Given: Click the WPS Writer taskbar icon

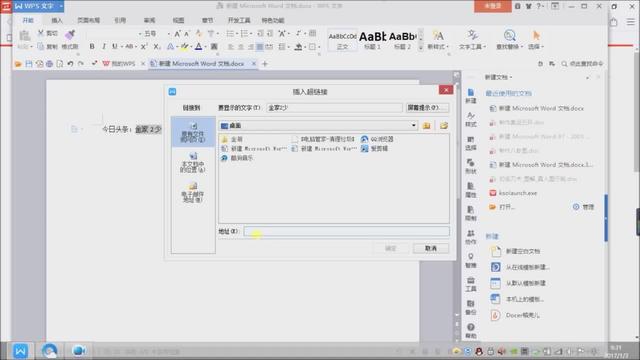Looking at the screenshot, I should point(20,351).
